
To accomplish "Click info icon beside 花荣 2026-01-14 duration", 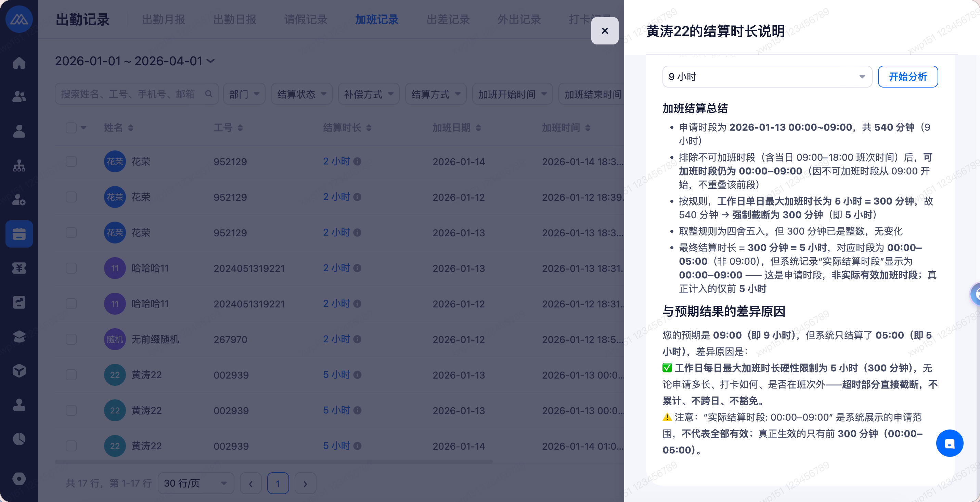I will (x=357, y=162).
